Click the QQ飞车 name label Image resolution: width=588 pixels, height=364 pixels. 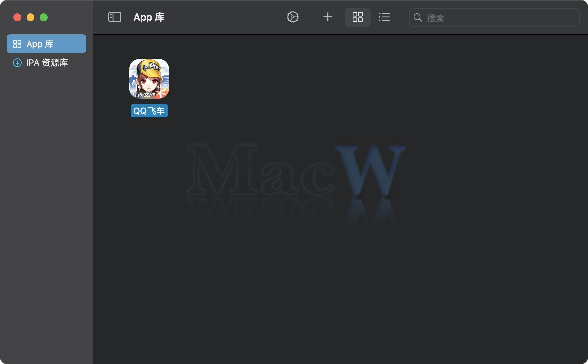[149, 111]
